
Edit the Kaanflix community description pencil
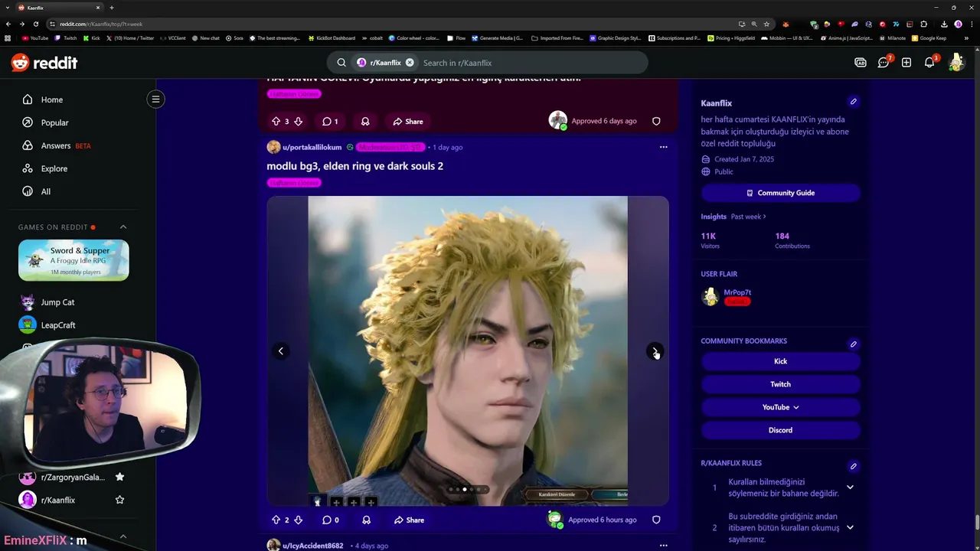pos(853,102)
